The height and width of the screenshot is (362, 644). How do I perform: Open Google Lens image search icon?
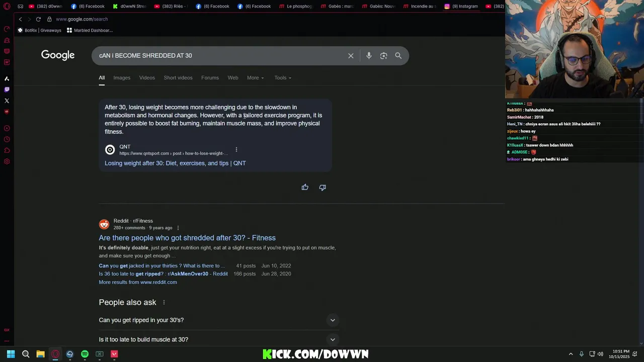[x=383, y=56]
